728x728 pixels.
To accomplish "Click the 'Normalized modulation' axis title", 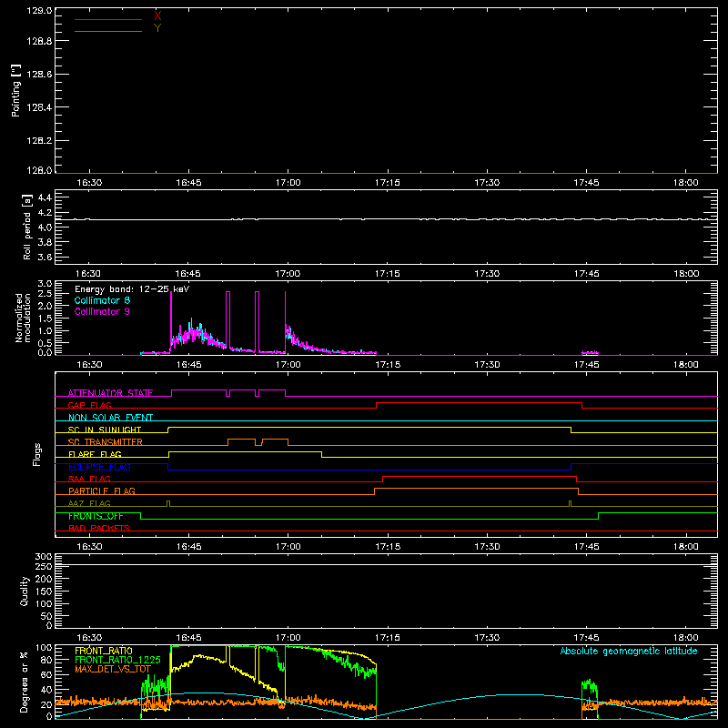I will pyautogui.click(x=23, y=318).
